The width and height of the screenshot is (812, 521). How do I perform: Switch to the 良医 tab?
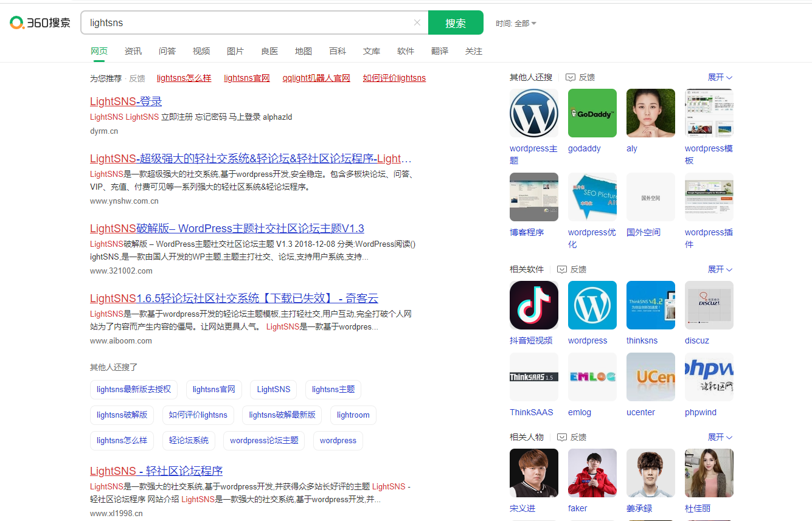point(269,51)
